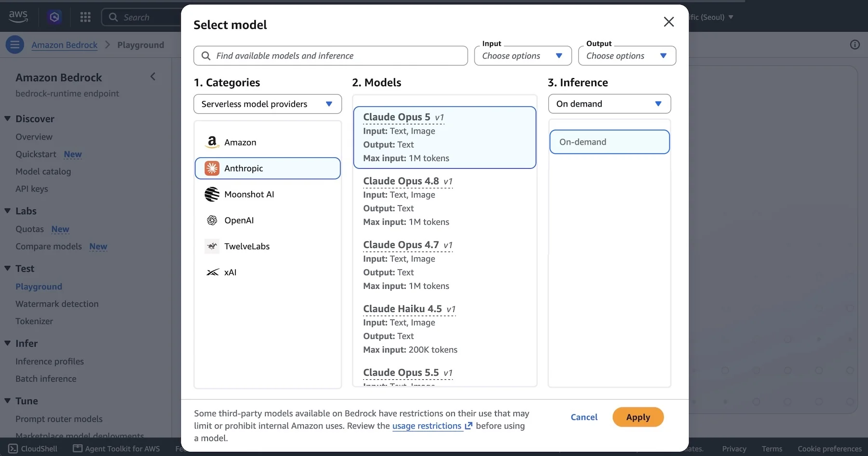The image size is (868, 456).
Task: Focus the Find available models search field
Action: click(331, 56)
